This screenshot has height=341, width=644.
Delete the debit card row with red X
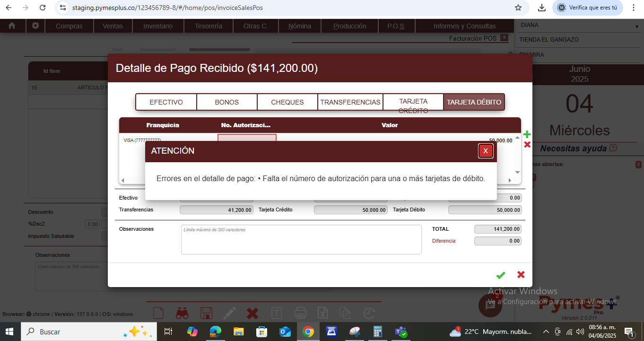(x=527, y=145)
